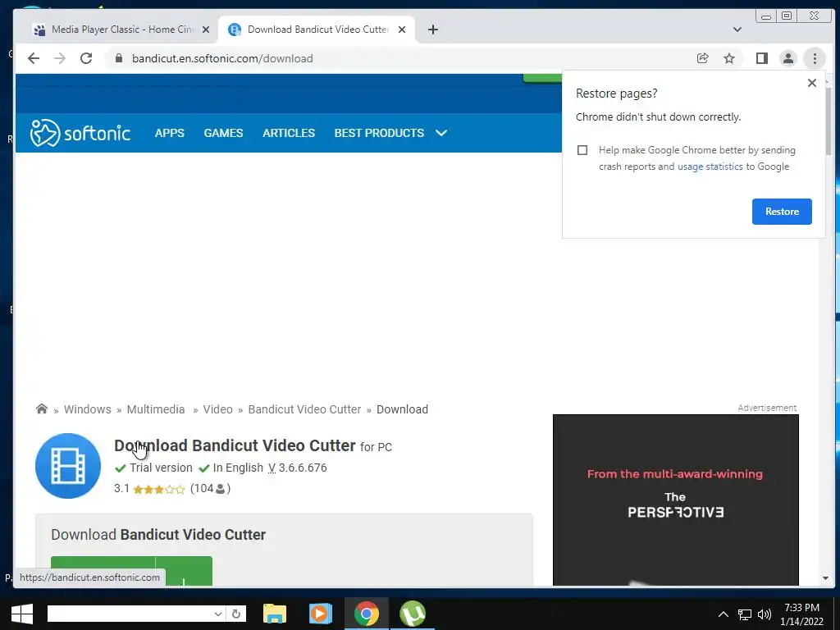
Task: Click the scrollbar down arrow
Action: click(825, 578)
